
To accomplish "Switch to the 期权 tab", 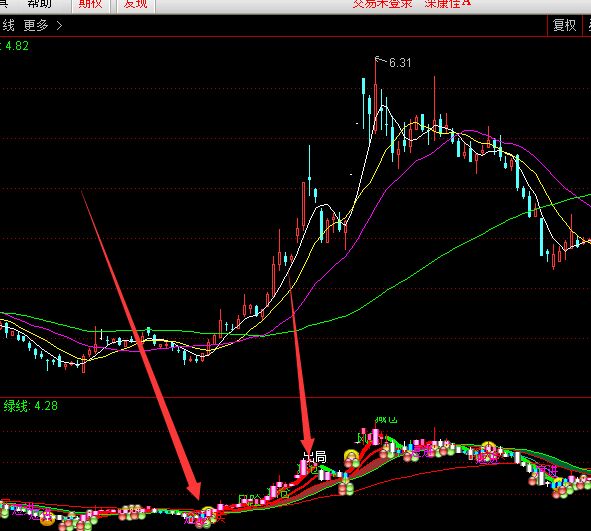I will coord(90,5).
